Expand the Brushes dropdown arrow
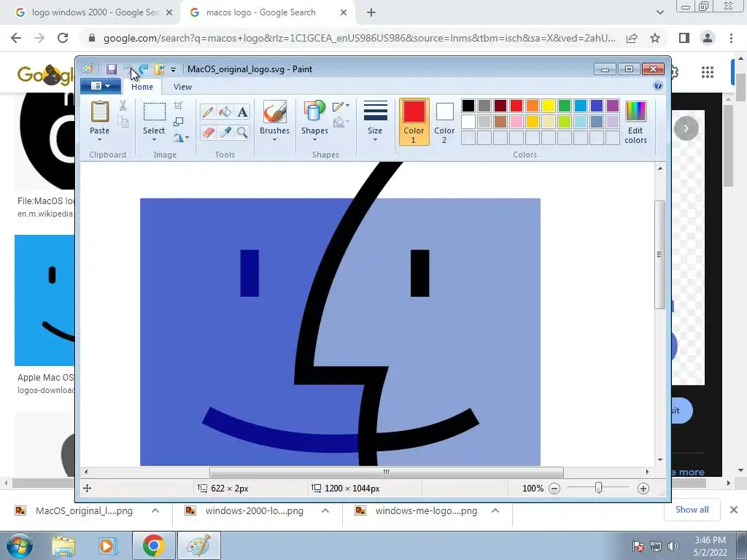The image size is (747, 560). 274,139
